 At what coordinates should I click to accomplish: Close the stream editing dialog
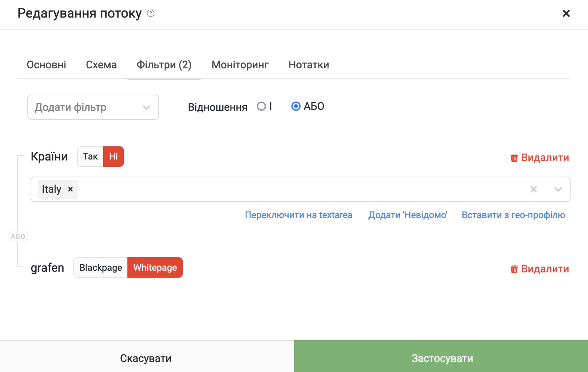tap(566, 13)
